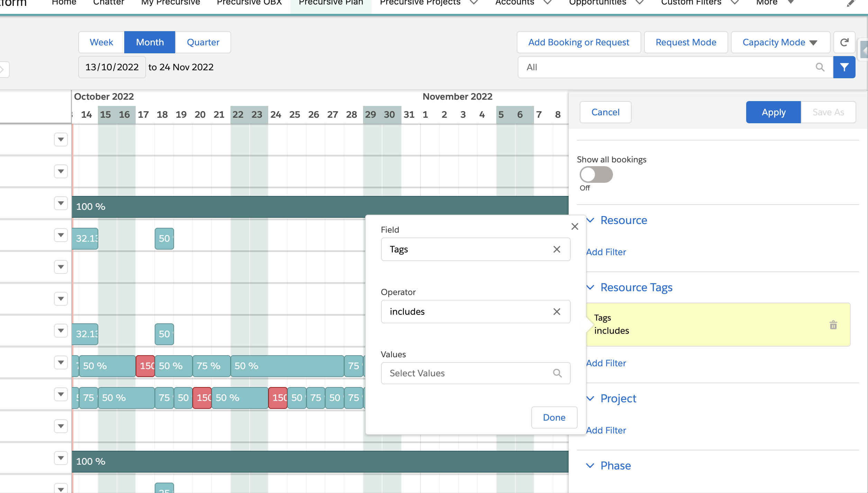Image resolution: width=868 pixels, height=493 pixels.
Task: Enable the Show all bookings toggle
Action: tap(596, 175)
